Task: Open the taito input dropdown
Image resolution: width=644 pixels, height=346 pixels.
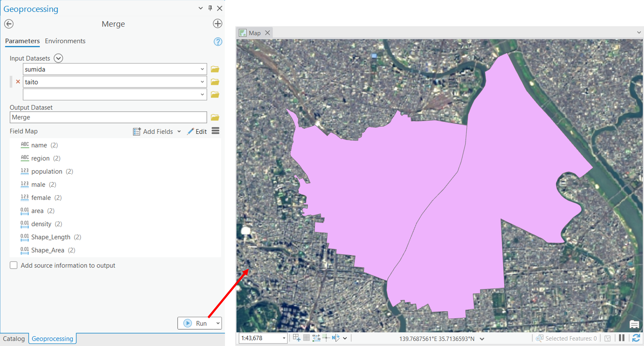Action: click(x=202, y=82)
